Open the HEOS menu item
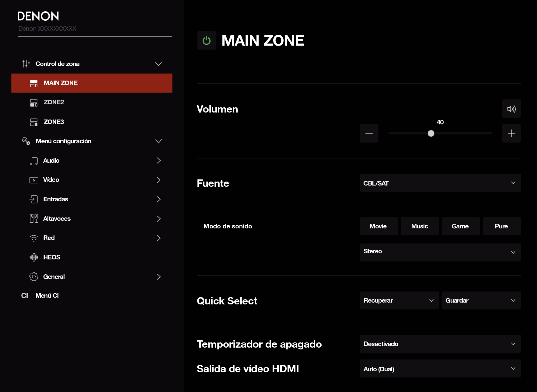The image size is (537, 392). tap(92, 257)
